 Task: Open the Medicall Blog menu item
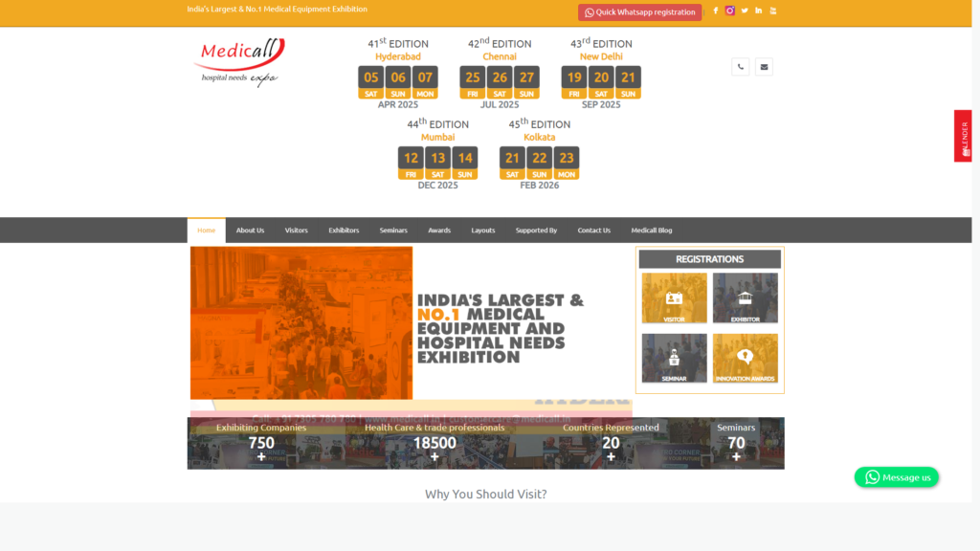pyautogui.click(x=652, y=230)
